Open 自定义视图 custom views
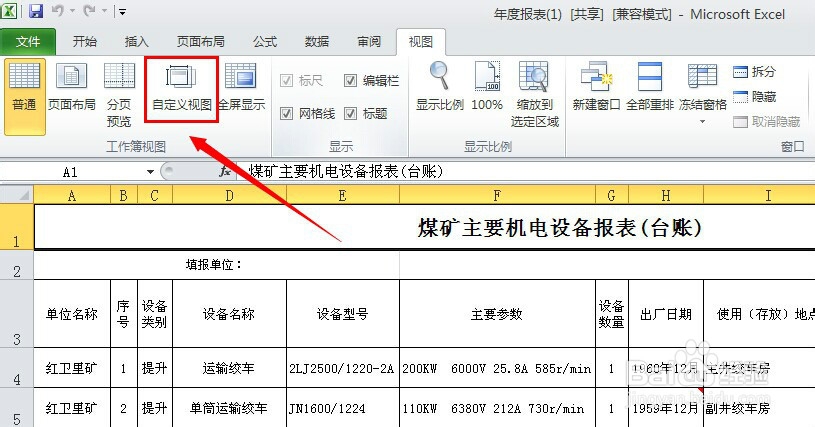Image resolution: width=815 pixels, height=427 pixels. click(181, 89)
